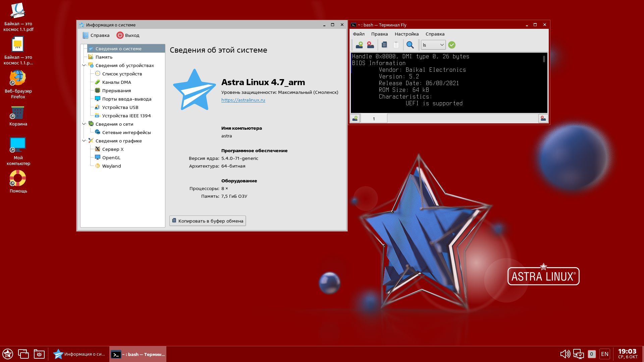Click the copy icon in terminal toolbar
644x362 pixels.
click(384, 45)
